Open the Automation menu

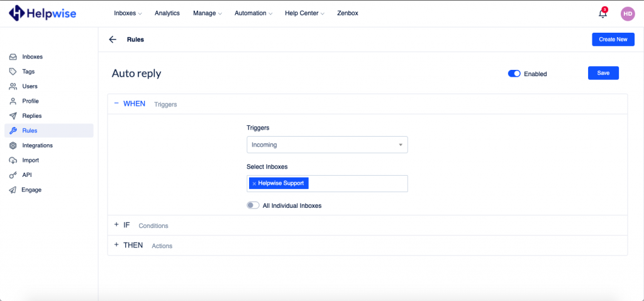tap(253, 13)
